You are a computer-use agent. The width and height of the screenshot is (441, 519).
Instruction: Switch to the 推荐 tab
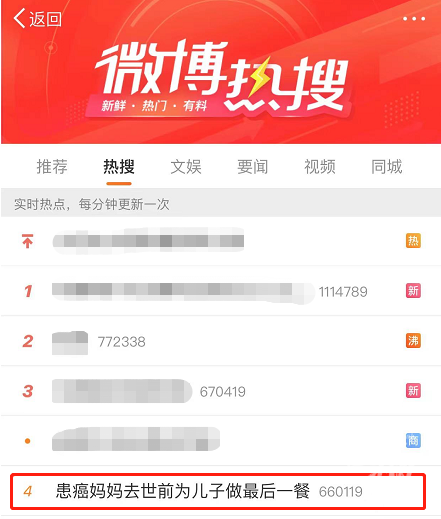coord(52,167)
